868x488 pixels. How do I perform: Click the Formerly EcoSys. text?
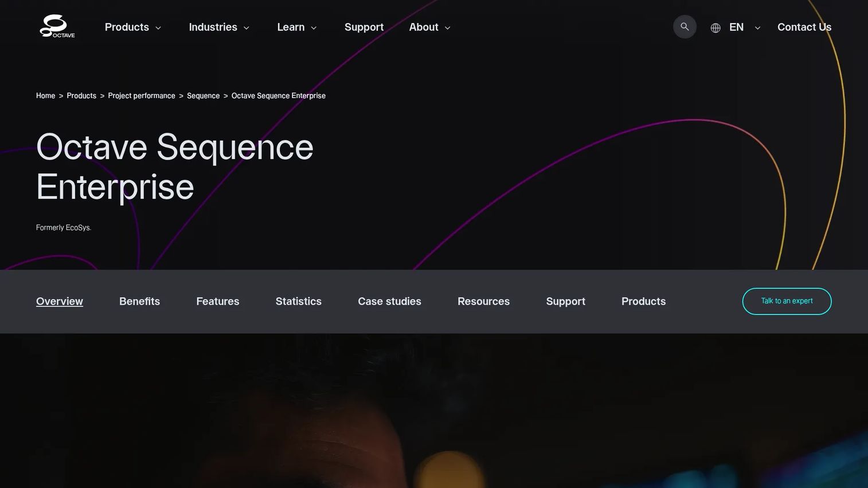tap(64, 228)
